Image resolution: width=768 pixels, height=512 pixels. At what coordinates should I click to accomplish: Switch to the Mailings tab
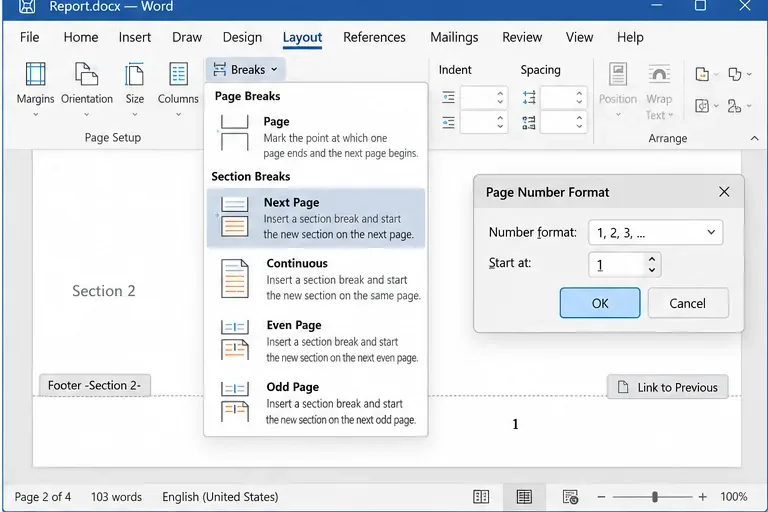(454, 37)
